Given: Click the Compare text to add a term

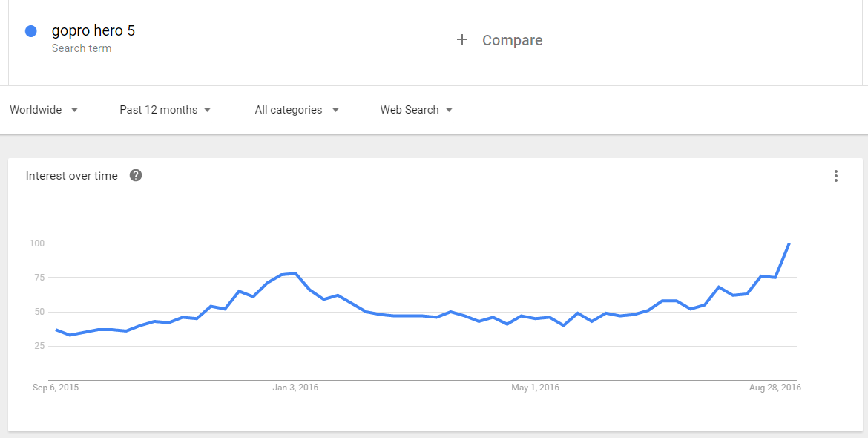Looking at the screenshot, I should tap(512, 40).
